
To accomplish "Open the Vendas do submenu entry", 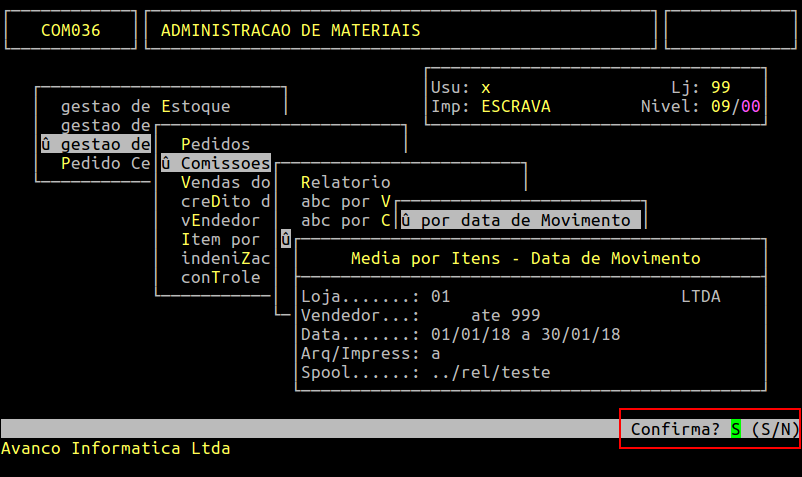I will [225, 182].
